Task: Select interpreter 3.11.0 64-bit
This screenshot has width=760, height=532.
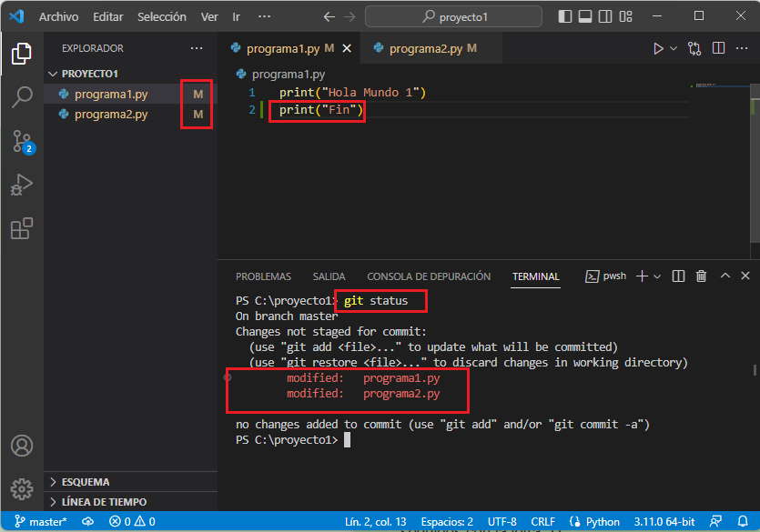Action: [664, 522]
